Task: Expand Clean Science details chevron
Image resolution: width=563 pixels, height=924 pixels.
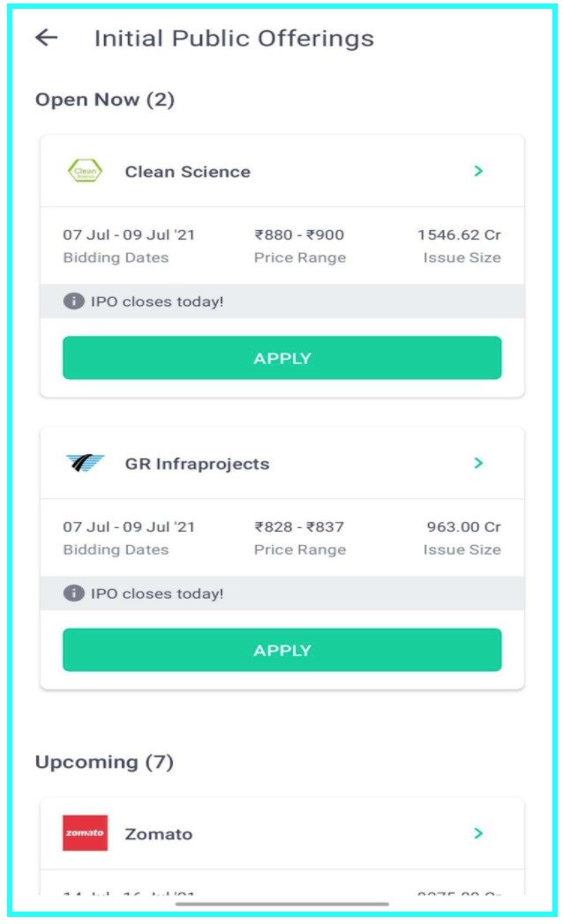Action: pyautogui.click(x=478, y=171)
